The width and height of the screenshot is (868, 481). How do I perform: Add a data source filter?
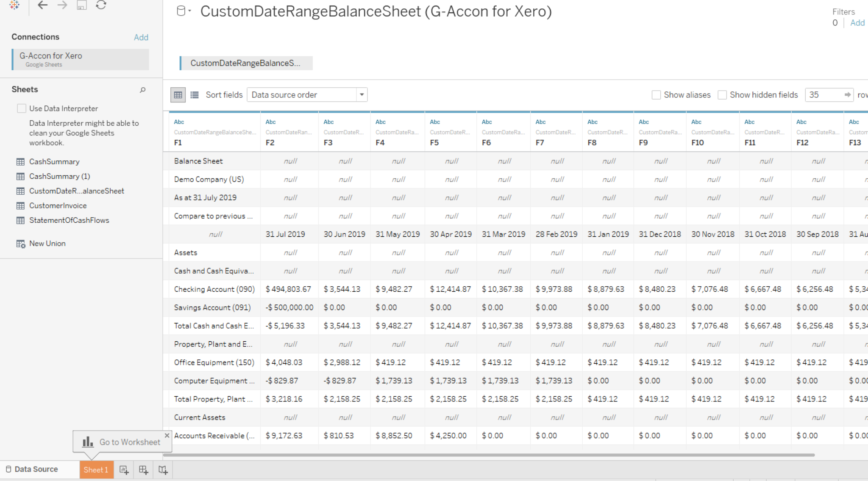[857, 23]
